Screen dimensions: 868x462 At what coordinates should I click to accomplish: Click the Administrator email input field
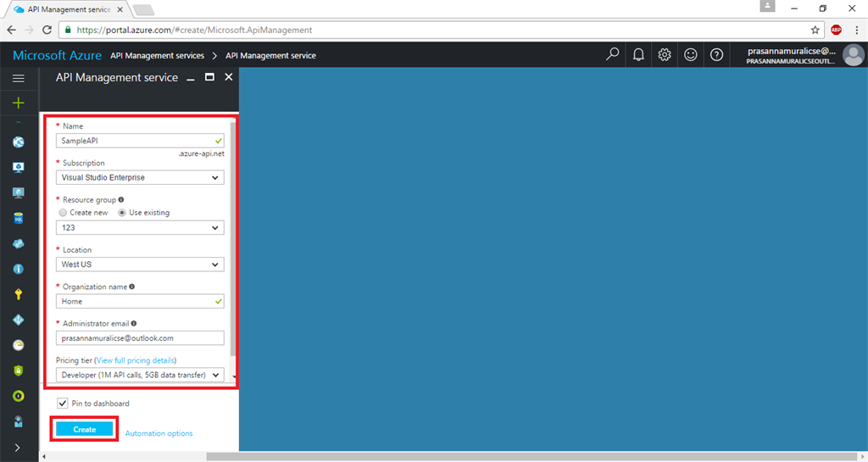pos(140,338)
